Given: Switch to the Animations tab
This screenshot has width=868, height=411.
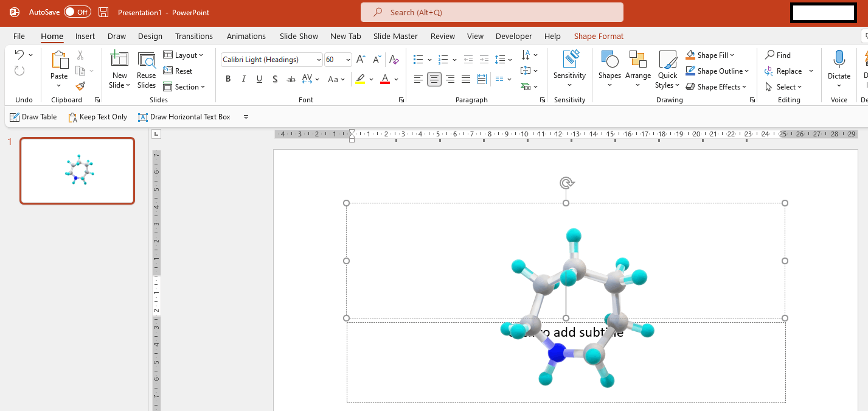Looking at the screenshot, I should tap(246, 36).
